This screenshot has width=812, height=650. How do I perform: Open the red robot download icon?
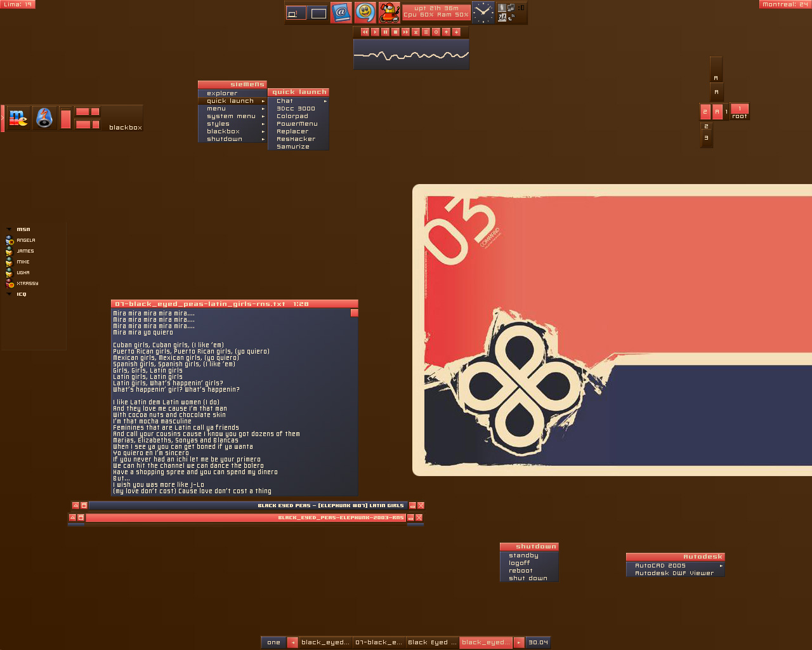[x=389, y=13]
